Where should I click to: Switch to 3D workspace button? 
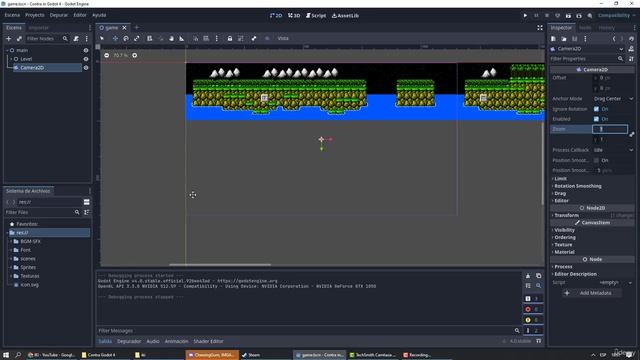click(x=294, y=16)
